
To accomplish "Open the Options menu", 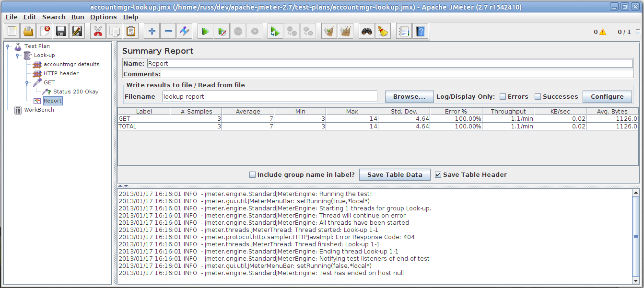I will tap(104, 17).
